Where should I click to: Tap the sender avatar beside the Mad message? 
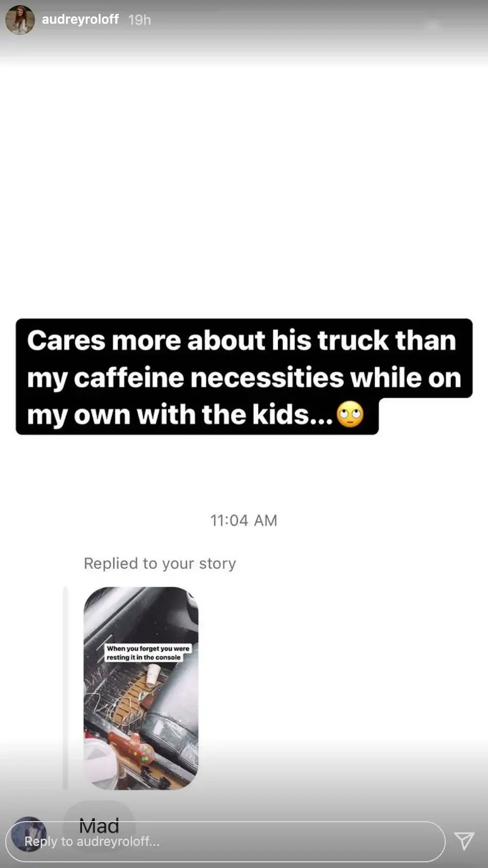coord(29,834)
